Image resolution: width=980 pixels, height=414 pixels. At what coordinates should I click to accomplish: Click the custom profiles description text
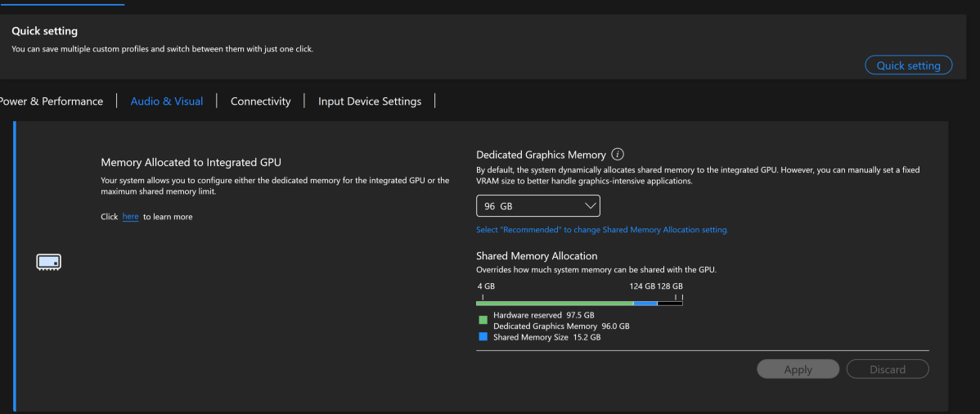(163, 48)
